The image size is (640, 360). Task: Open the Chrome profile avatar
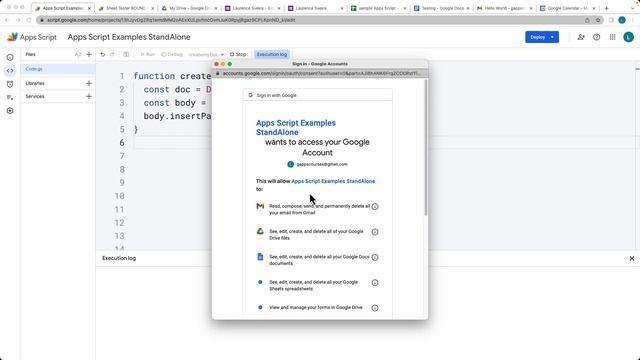pyautogui.click(x=622, y=20)
